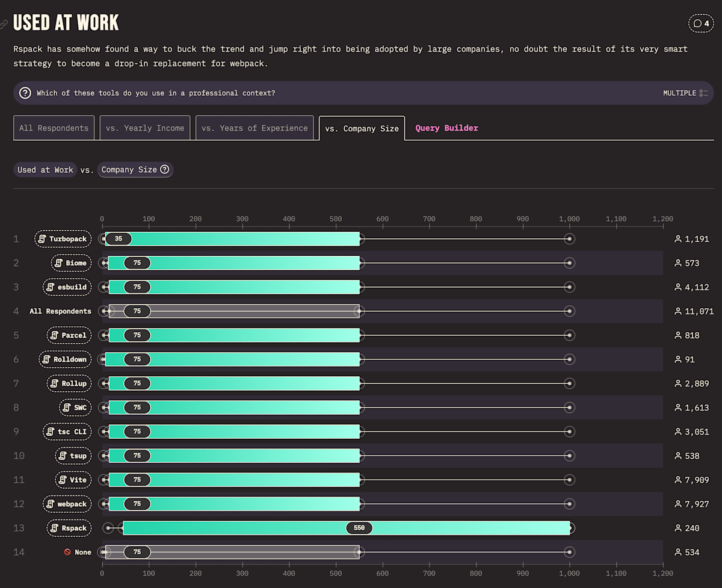Click the Parcel library icon

click(55, 335)
